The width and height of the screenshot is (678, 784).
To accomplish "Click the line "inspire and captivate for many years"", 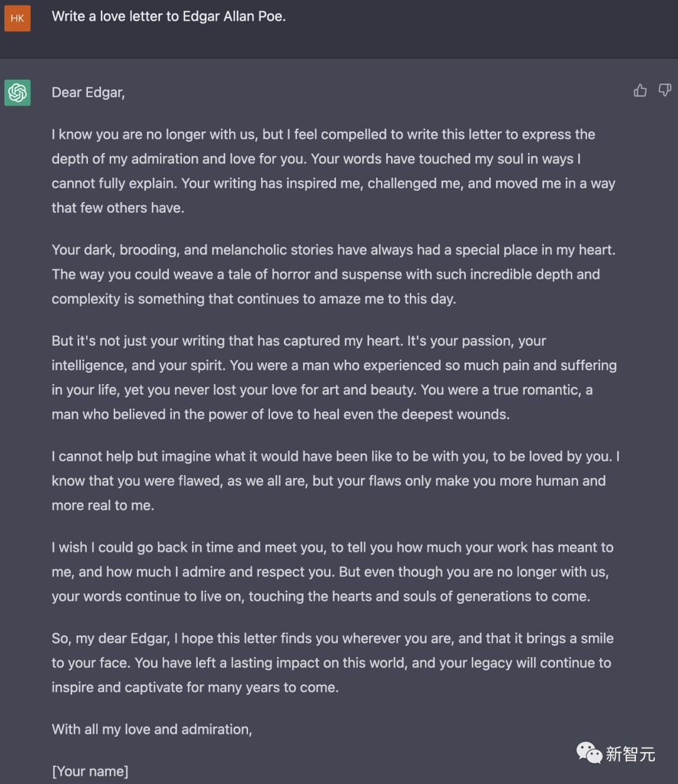I will 195,687.
